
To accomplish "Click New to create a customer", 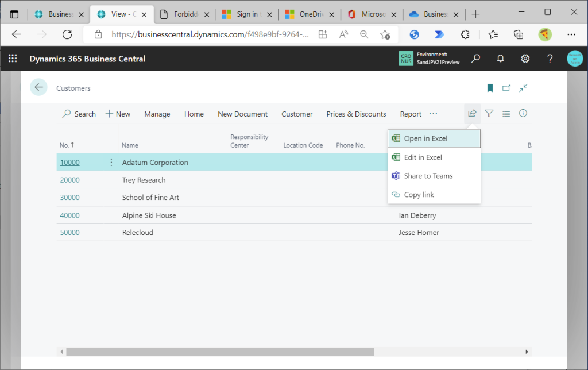I will pyautogui.click(x=118, y=114).
